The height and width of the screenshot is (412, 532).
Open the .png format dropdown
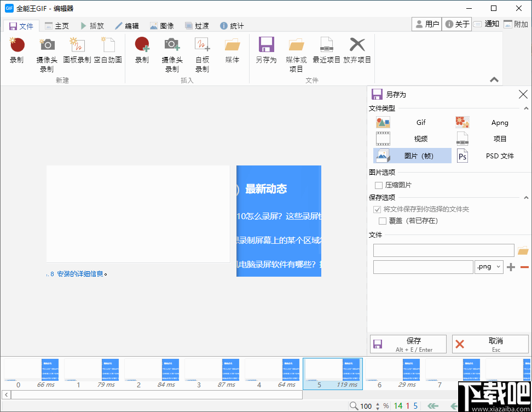(x=489, y=267)
